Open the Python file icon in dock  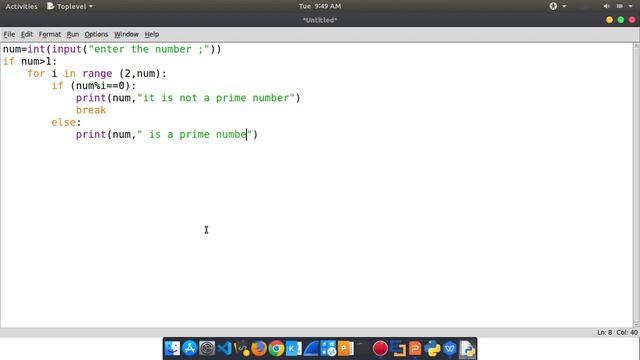(467, 349)
